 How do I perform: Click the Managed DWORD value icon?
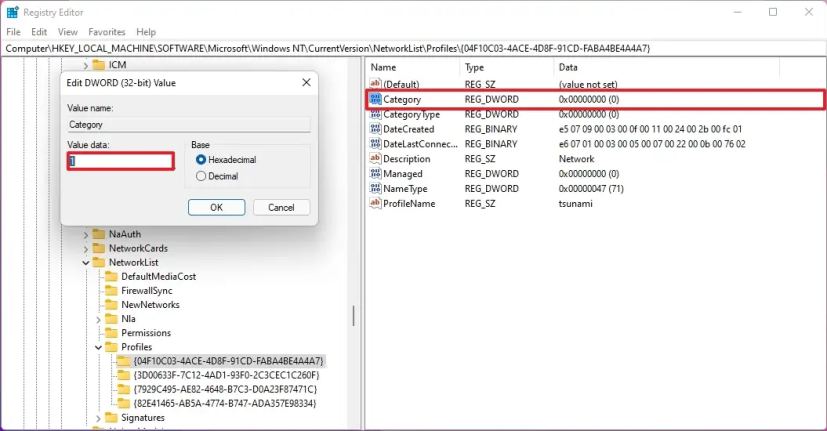tap(376, 174)
